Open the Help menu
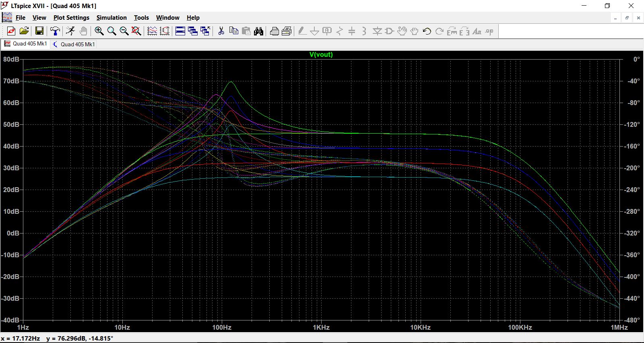Screen dimensions: 644x343 coord(193,18)
